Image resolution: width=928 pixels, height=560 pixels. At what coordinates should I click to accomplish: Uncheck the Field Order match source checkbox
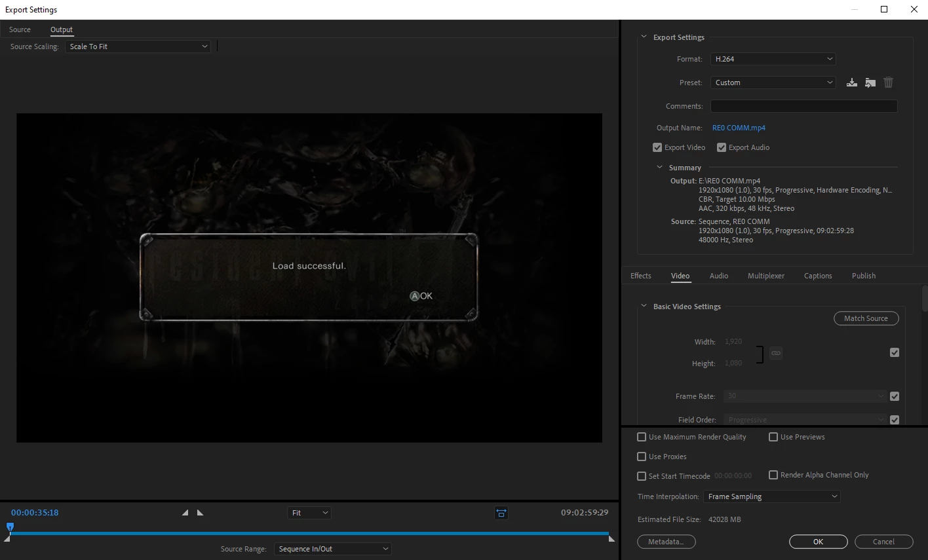tap(895, 420)
